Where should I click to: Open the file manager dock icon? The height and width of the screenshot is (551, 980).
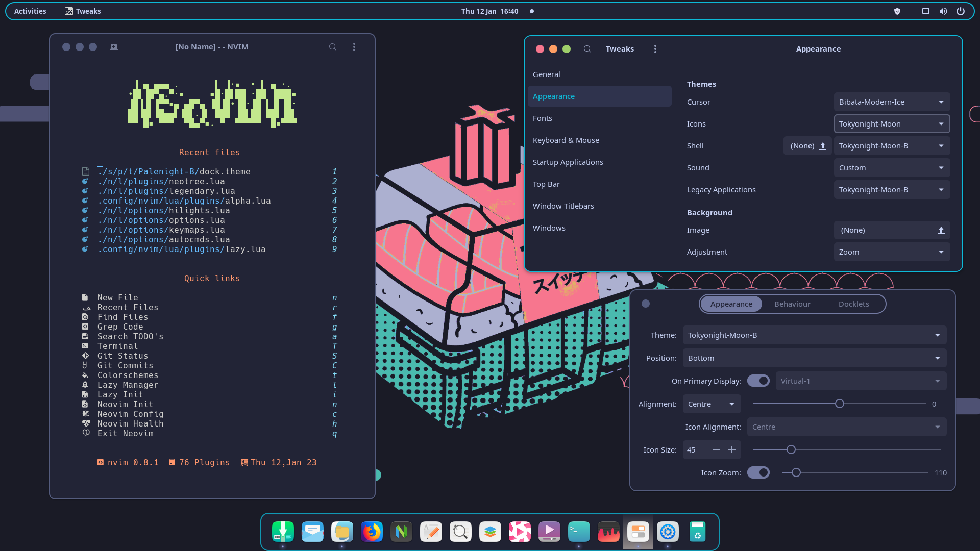pos(342,532)
